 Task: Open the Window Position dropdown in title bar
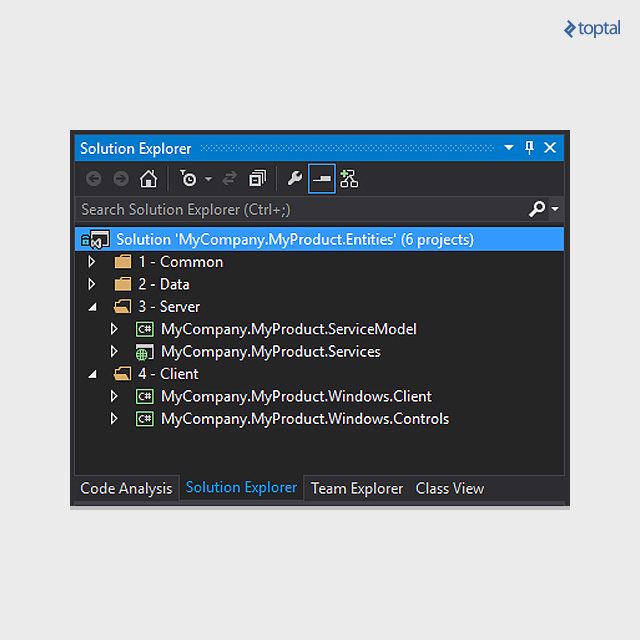pos(509,147)
